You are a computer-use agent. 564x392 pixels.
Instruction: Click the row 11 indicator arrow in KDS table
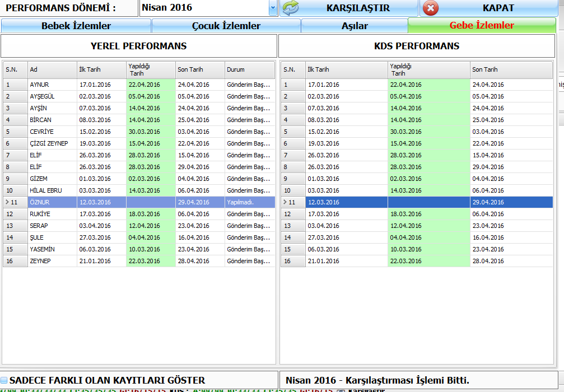coord(286,202)
